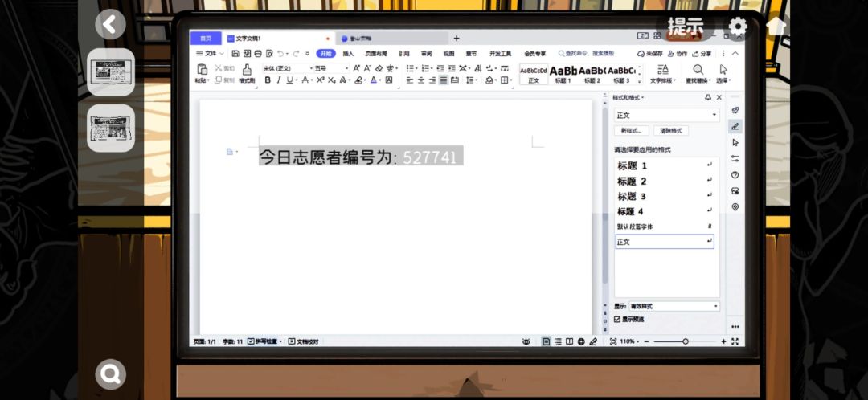This screenshot has height=400, width=868.
Task: Click the text highlight color icon
Action: coord(358,80)
